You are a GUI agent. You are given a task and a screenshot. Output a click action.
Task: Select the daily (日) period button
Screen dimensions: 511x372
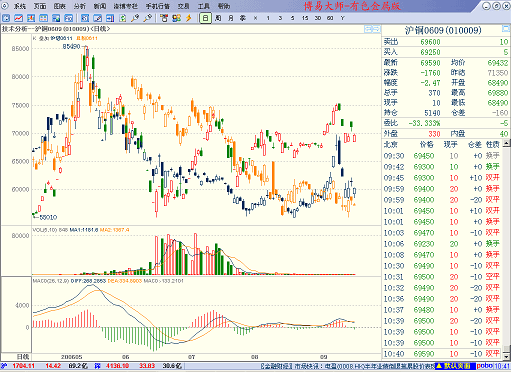point(205,18)
